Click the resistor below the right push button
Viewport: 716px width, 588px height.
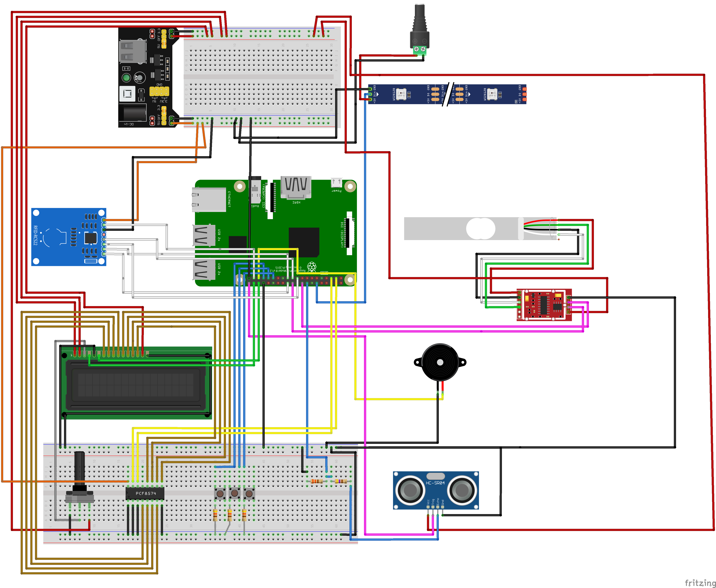(244, 516)
